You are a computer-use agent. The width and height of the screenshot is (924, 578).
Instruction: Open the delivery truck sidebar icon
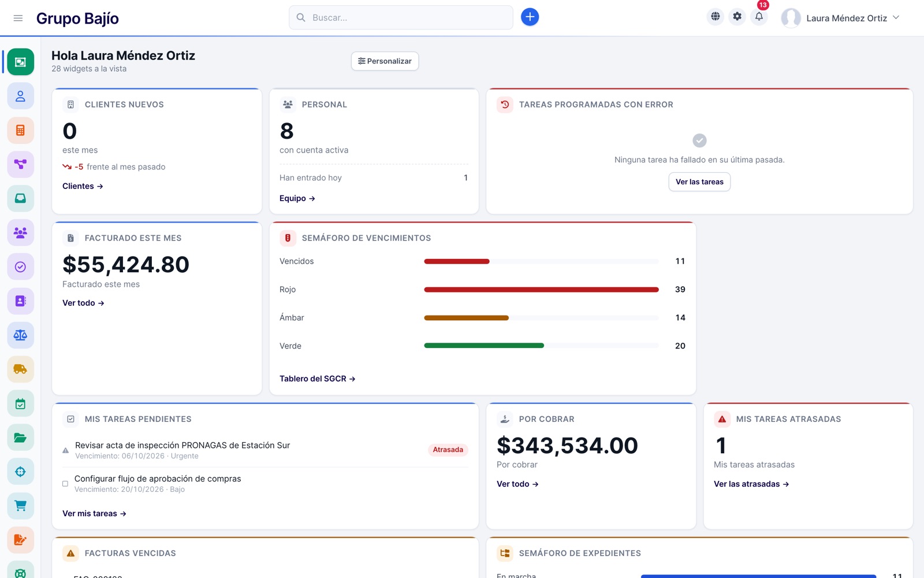[20, 369]
